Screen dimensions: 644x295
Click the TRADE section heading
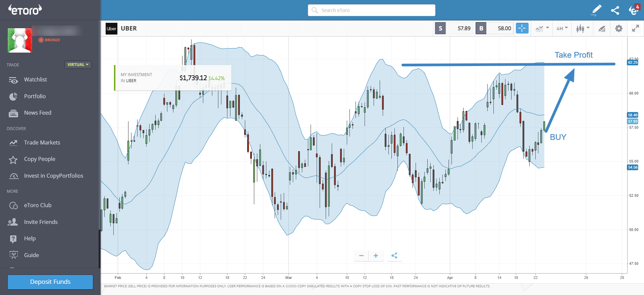pyautogui.click(x=13, y=65)
